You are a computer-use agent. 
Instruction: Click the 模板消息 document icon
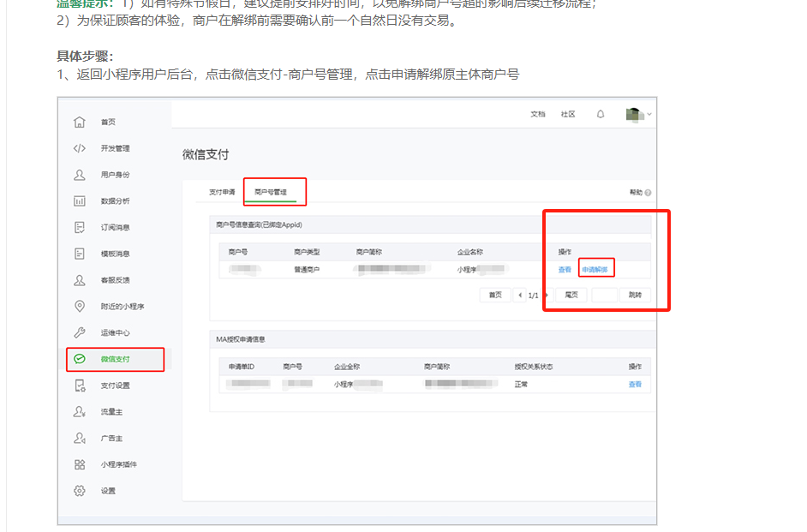click(80, 254)
